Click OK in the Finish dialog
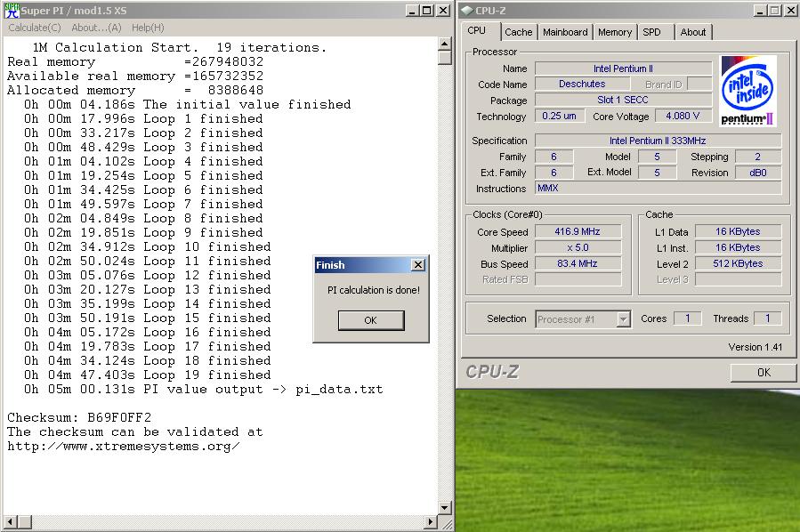The image size is (800, 532). click(x=371, y=320)
